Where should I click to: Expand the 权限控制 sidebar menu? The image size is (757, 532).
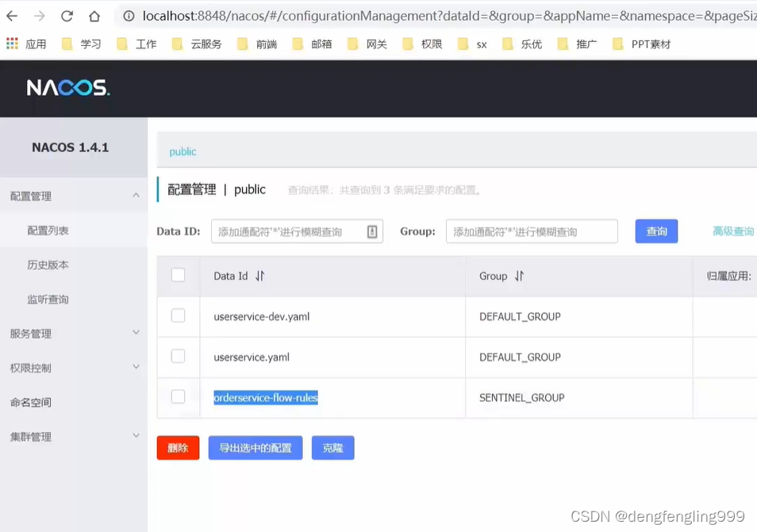coord(136,367)
